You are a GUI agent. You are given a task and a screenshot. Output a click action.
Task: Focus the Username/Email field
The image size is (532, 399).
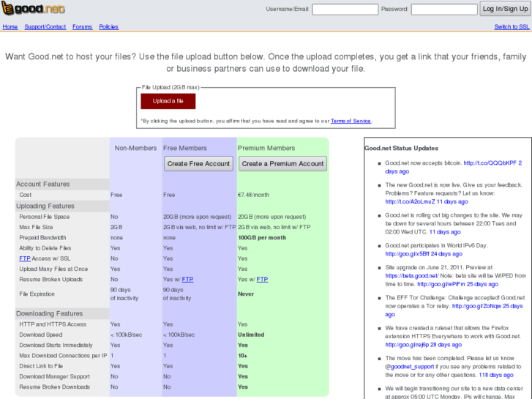pyautogui.click(x=345, y=10)
